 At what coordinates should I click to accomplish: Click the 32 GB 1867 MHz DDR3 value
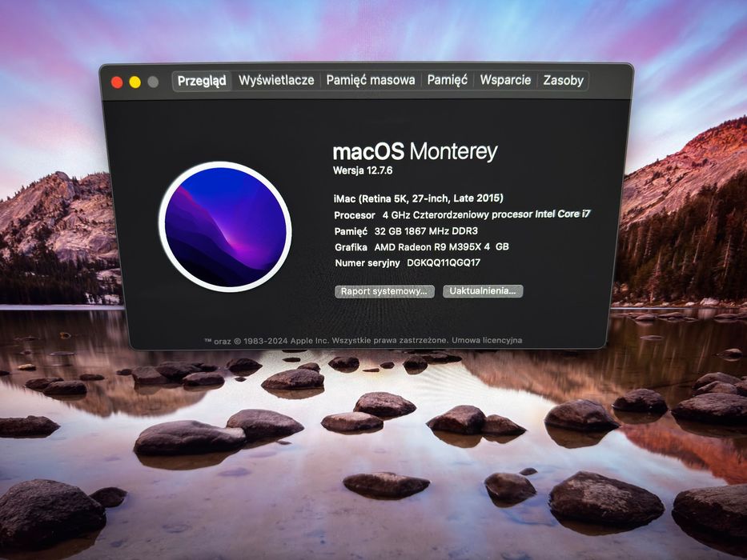click(426, 231)
